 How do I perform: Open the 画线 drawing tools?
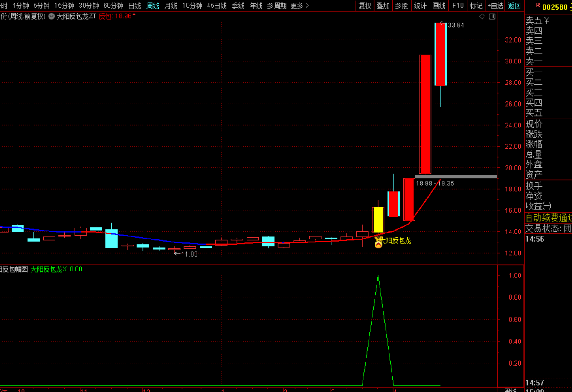[439, 6]
